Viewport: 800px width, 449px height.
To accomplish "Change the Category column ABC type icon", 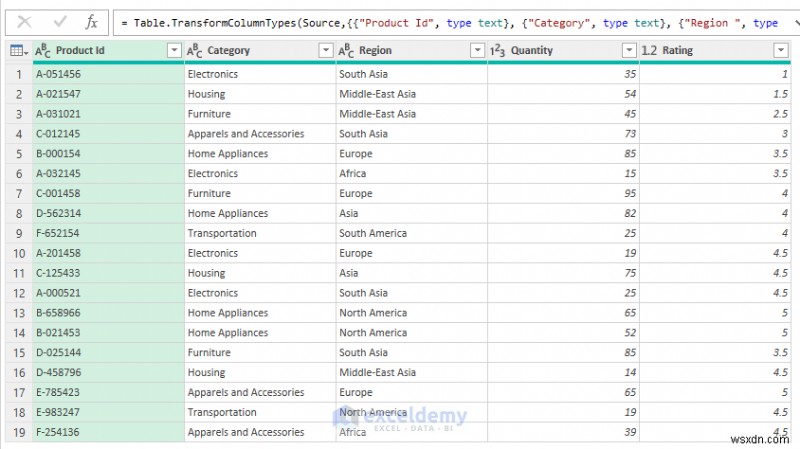I will [194, 51].
